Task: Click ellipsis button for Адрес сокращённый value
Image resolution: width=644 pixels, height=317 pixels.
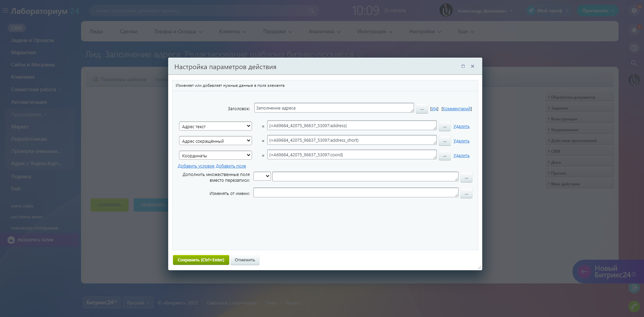Action: coord(445,141)
